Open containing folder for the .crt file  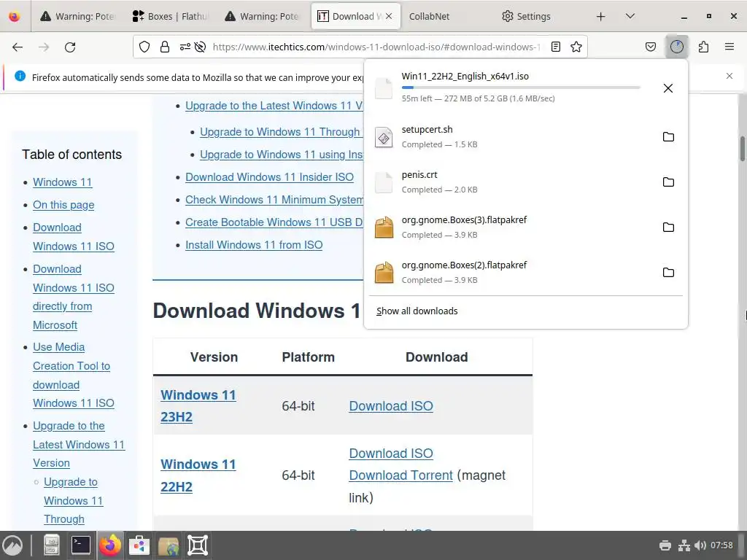click(x=668, y=182)
